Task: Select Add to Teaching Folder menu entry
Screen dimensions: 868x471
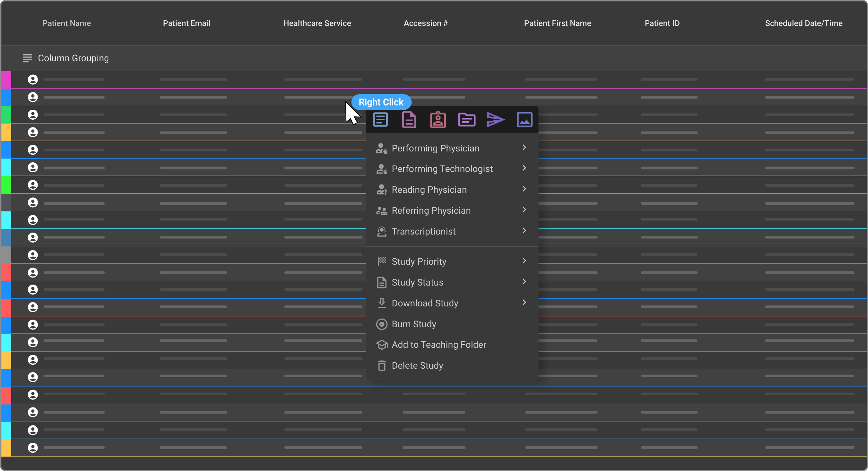Action: (x=438, y=345)
